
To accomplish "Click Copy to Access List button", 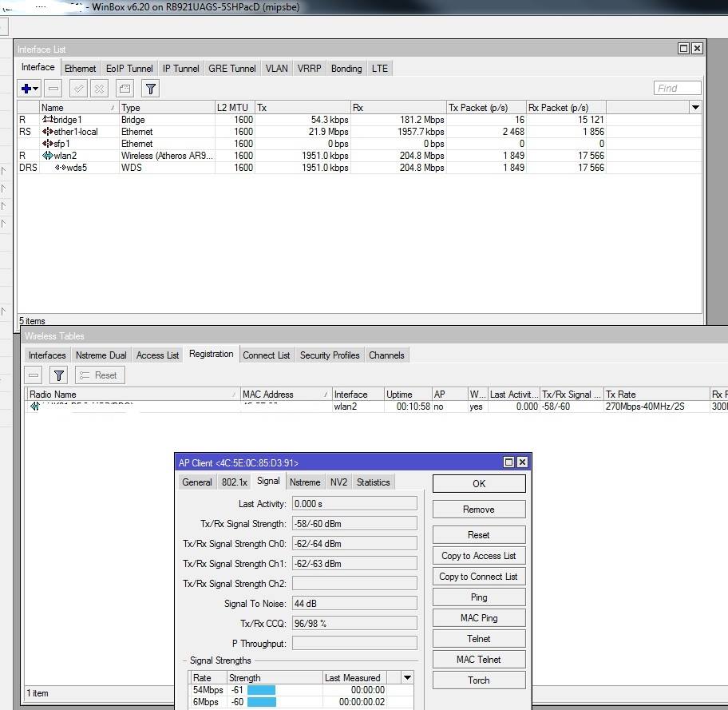I will pyautogui.click(x=479, y=556).
